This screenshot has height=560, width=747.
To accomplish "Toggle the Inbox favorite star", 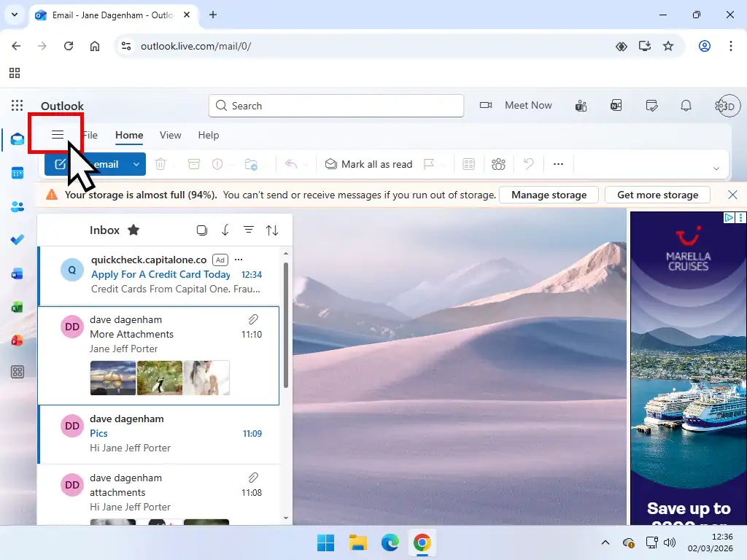I will pyautogui.click(x=133, y=230).
